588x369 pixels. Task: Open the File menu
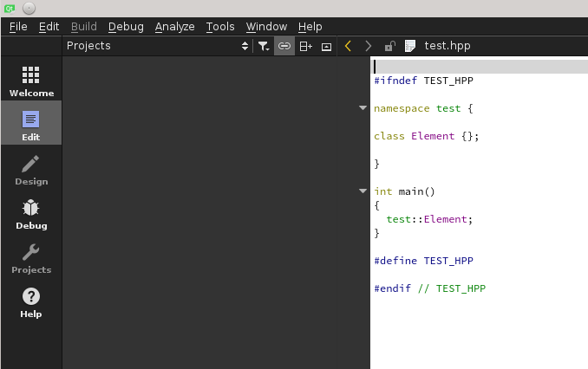pos(18,27)
